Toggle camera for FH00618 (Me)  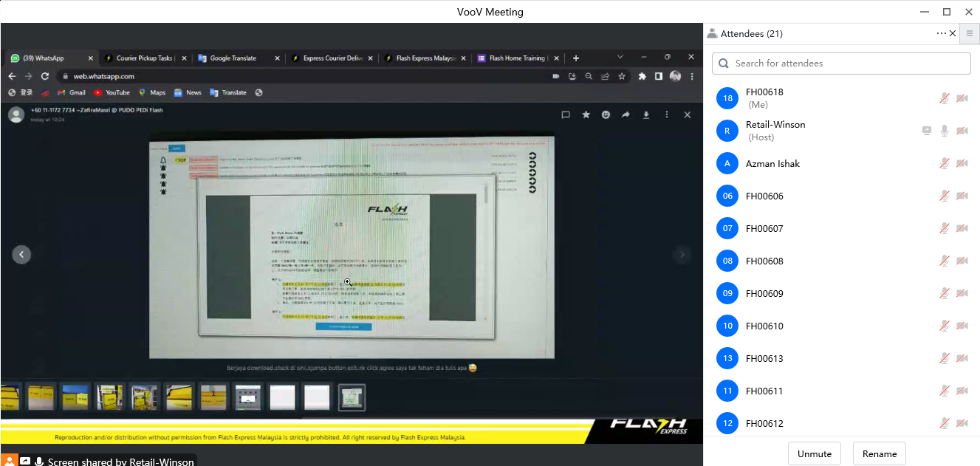pyautogui.click(x=962, y=98)
